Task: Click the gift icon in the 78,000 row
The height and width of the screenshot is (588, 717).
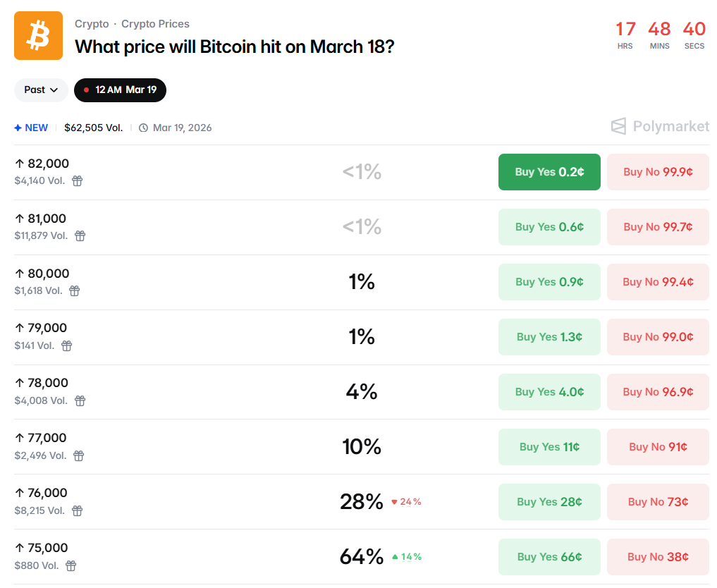Action: click(x=80, y=400)
